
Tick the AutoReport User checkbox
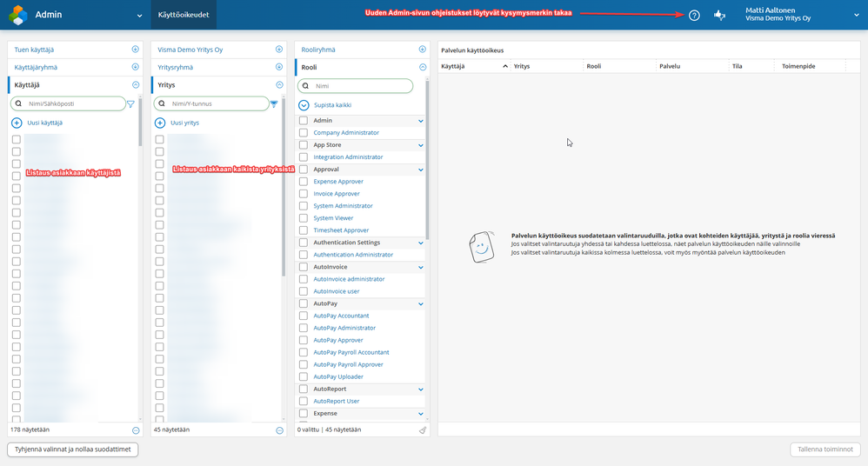tap(304, 401)
